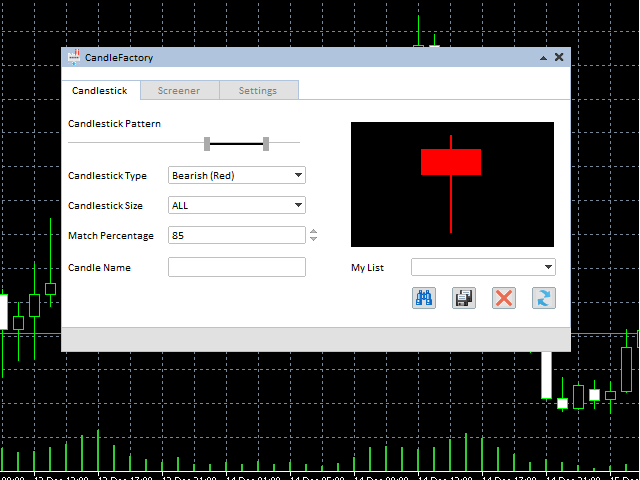Open the Candlestick Type dropdown
Image resolution: width=640 pixels, height=480 pixels.
pos(237,176)
